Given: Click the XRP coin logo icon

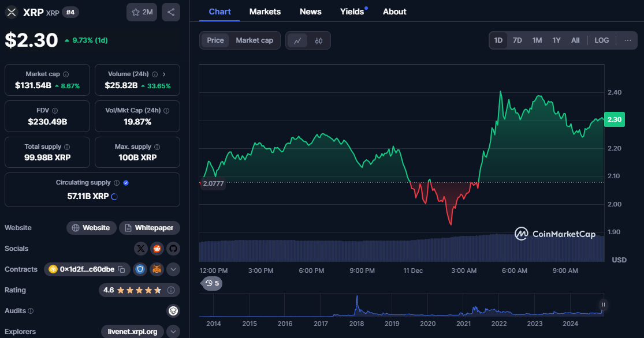Looking at the screenshot, I should point(12,12).
